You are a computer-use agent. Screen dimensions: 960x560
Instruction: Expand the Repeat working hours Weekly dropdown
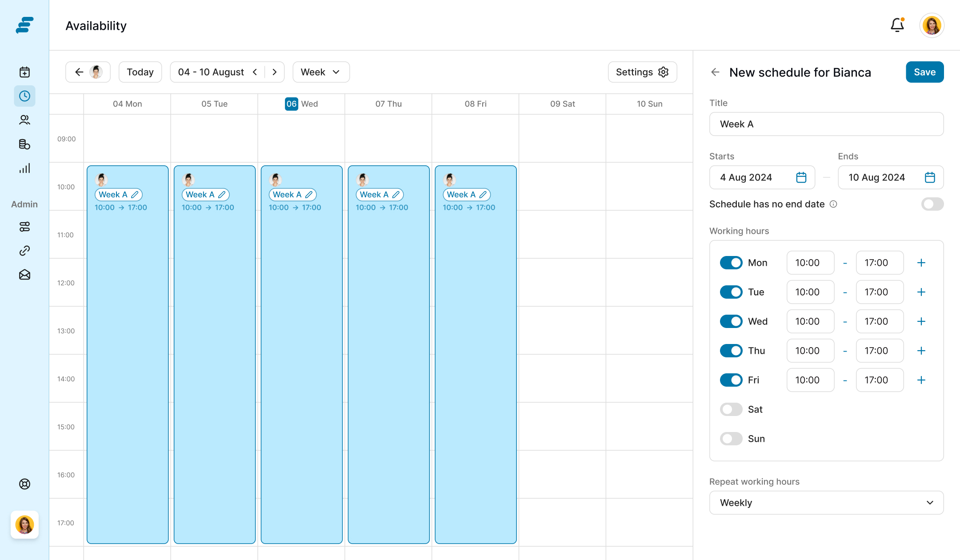(x=826, y=503)
